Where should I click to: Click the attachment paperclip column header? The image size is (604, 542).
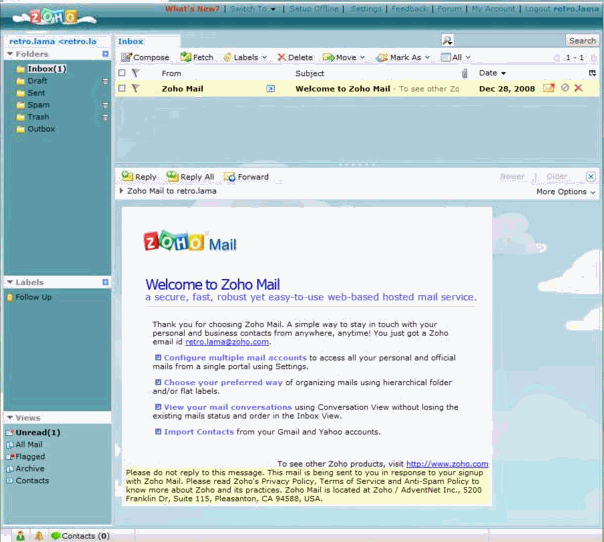coord(465,73)
